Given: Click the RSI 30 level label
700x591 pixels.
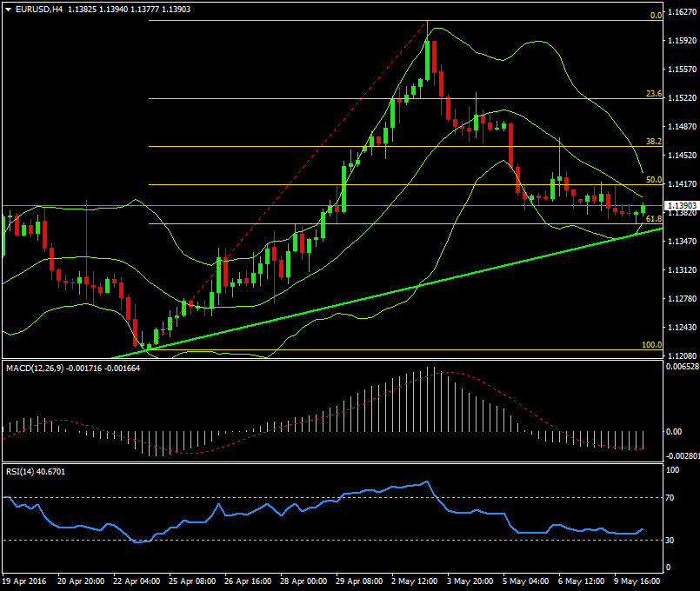Looking at the screenshot, I should pos(671,541).
